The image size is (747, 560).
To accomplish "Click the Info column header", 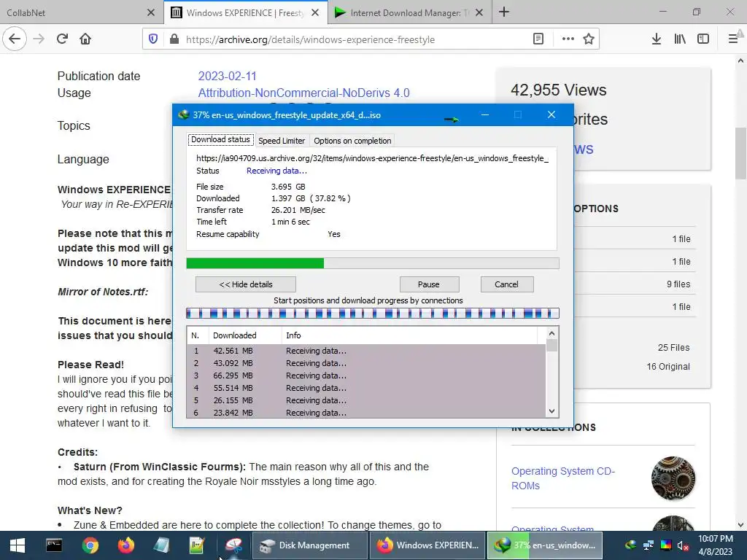I will (x=410, y=335).
